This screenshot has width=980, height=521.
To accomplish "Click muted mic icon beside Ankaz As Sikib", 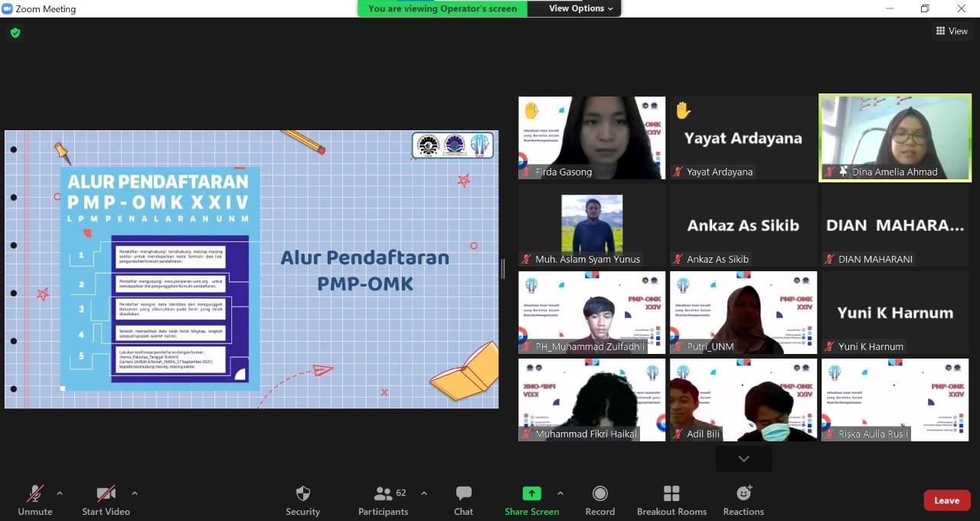I will 678,260.
